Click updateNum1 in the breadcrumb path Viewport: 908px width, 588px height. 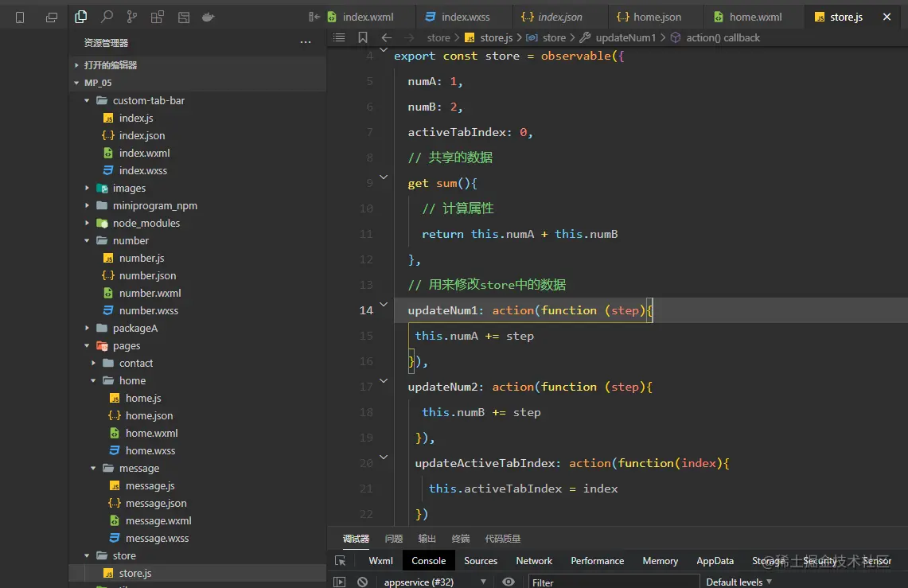click(625, 37)
